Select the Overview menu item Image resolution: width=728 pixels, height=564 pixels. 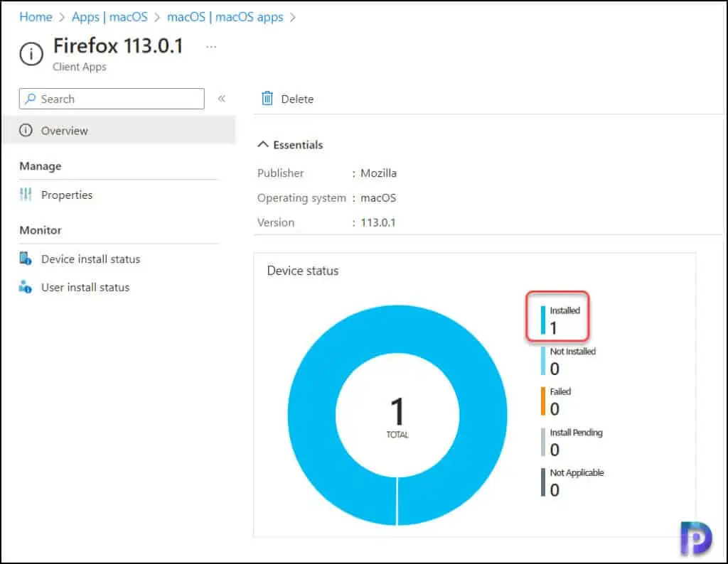[x=119, y=130]
